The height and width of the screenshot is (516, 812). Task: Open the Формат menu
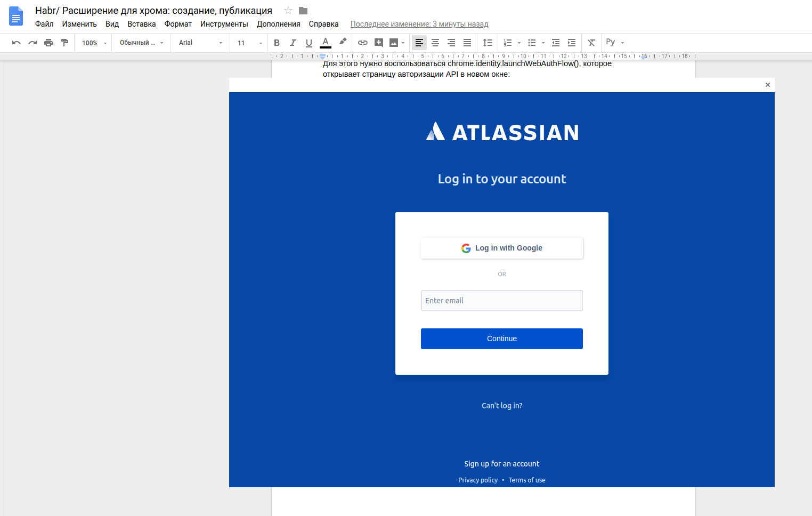pyautogui.click(x=178, y=24)
